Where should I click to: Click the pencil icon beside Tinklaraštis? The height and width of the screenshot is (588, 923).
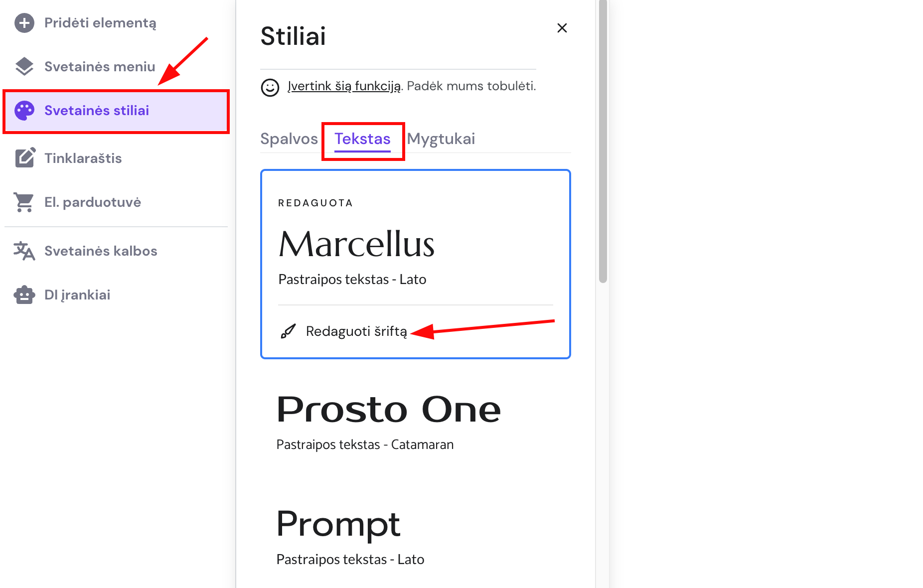point(25,158)
